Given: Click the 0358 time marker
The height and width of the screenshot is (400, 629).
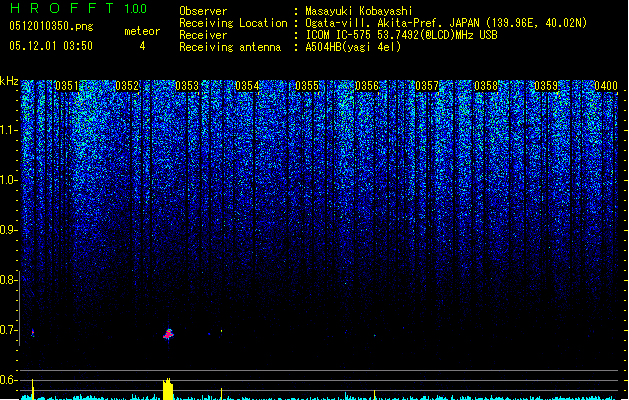Looking at the screenshot, I should click(x=486, y=86).
